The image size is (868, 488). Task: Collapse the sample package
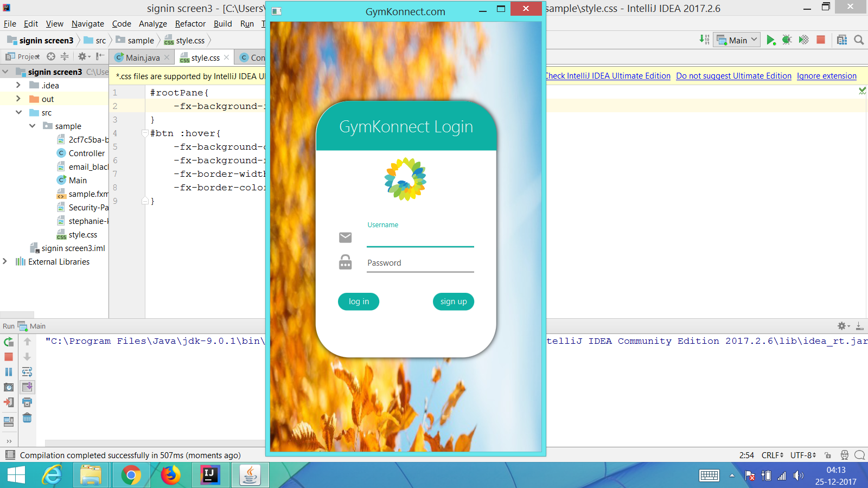(x=32, y=126)
